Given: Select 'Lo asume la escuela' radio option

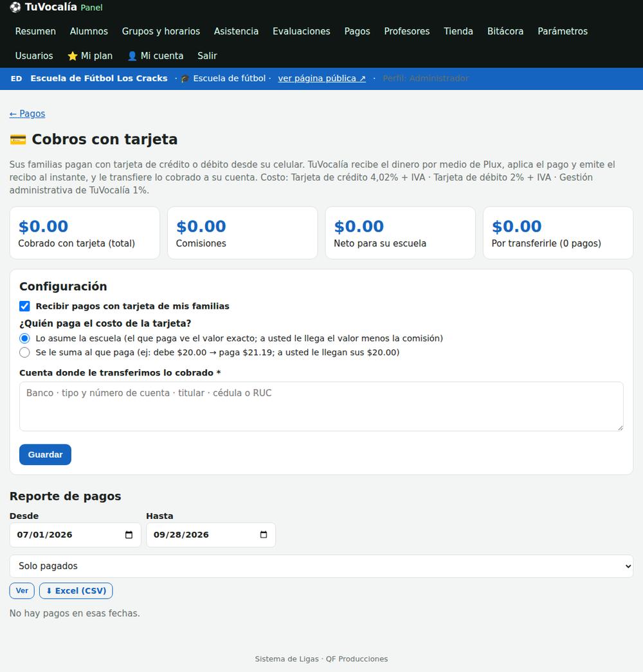Looking at the screenshot, I should [x=24, y=338].
